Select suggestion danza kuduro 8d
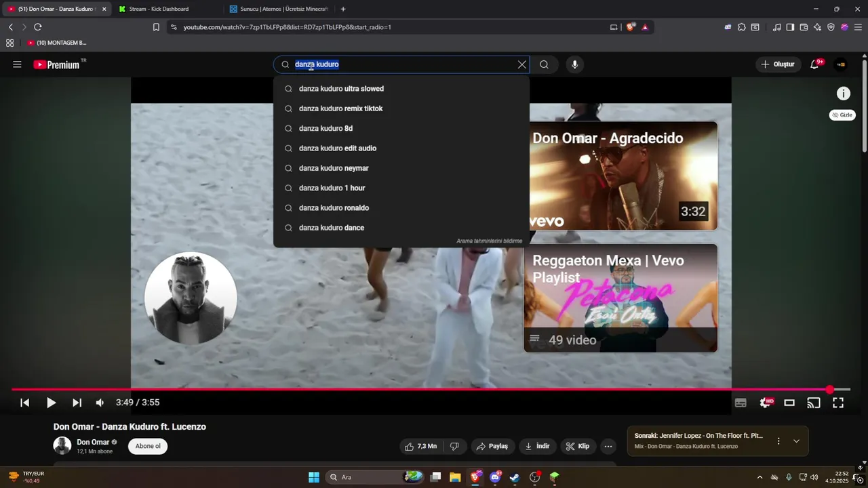 coord(401,128)
